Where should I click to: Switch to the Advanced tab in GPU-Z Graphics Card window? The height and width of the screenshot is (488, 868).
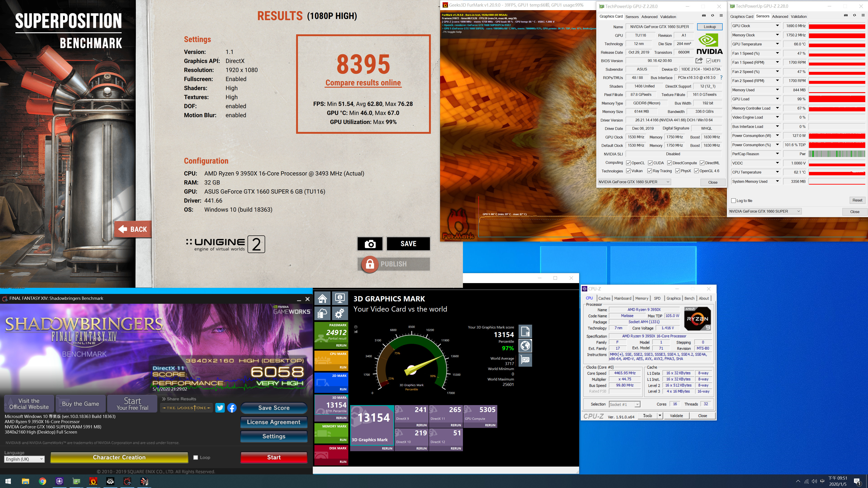(x=649, y=16)
